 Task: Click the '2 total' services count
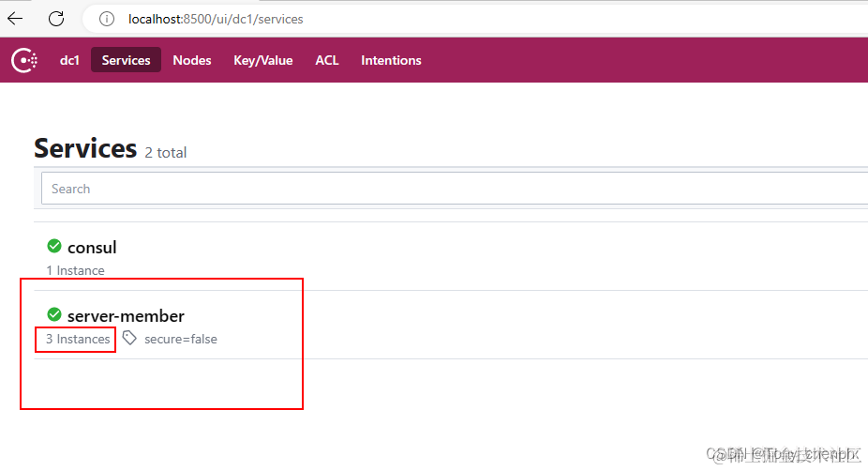tap(166, 152)
